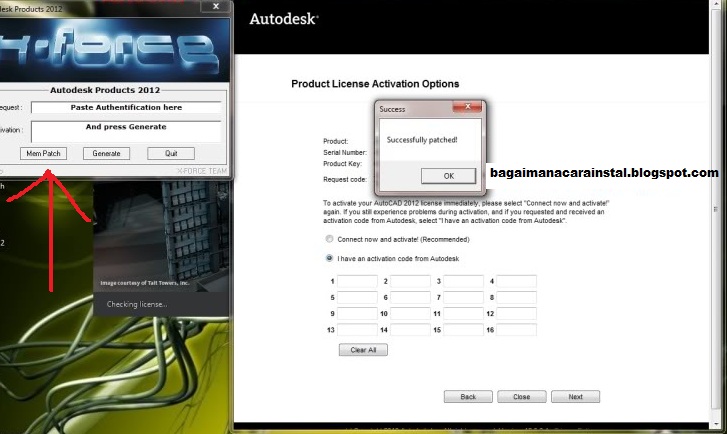Click the Clear All button

tap(363, 350)
